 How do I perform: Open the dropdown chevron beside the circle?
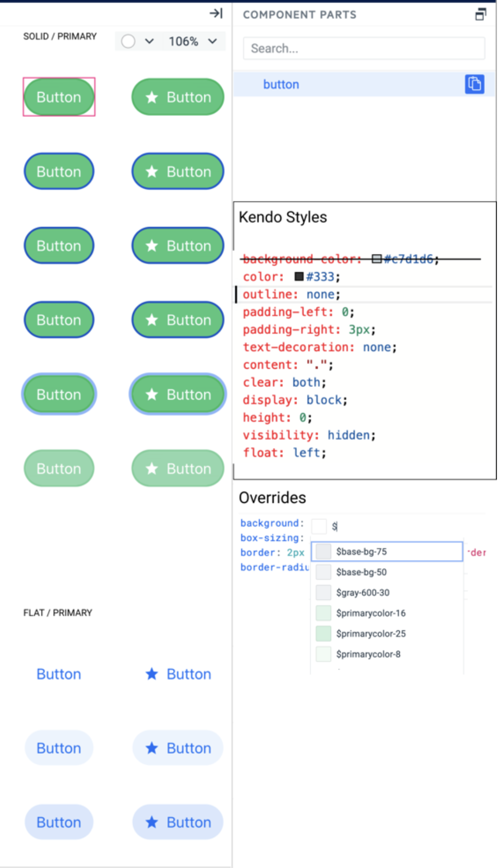click(149, 41)
